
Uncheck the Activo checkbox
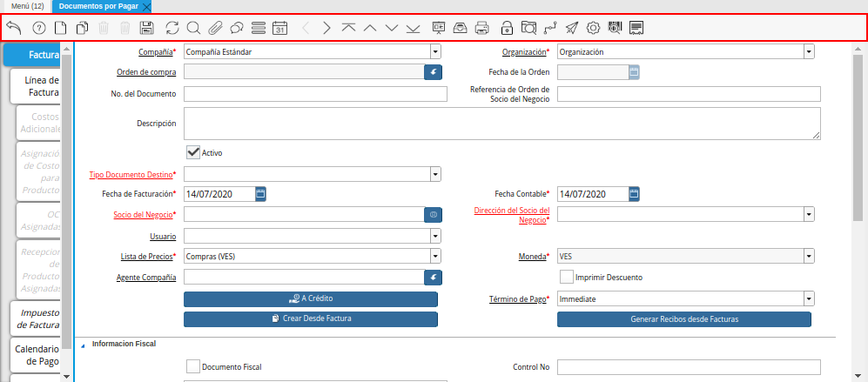193,152
